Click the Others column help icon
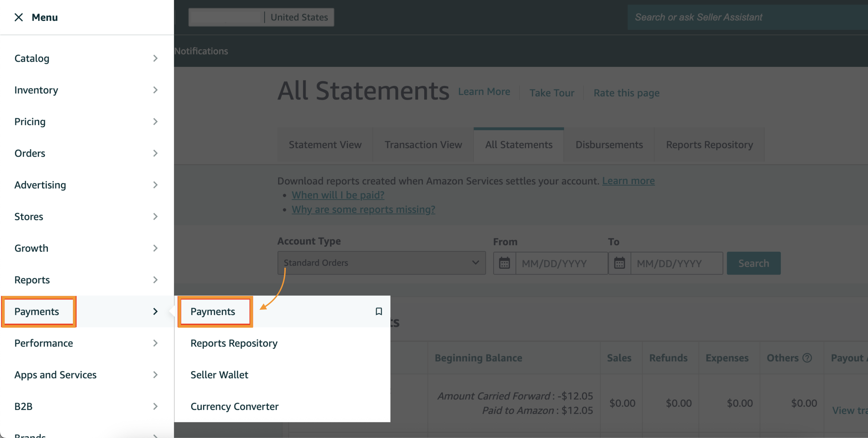 tap(807, 358)
